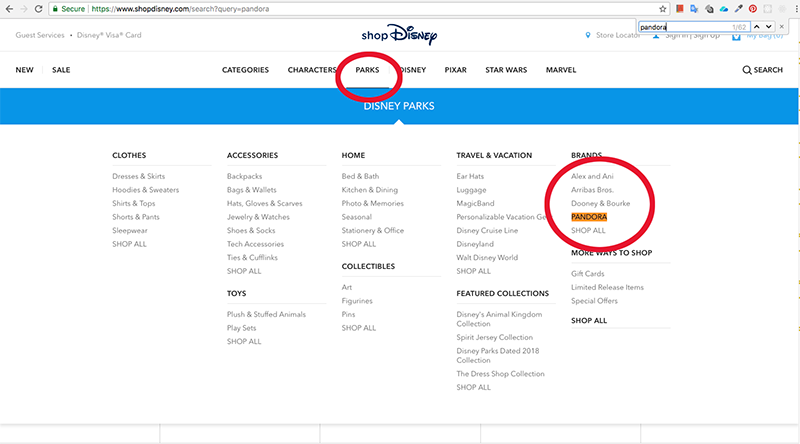
Task: Open the CHARACTERS navigation menu
Action: [313, 70]
